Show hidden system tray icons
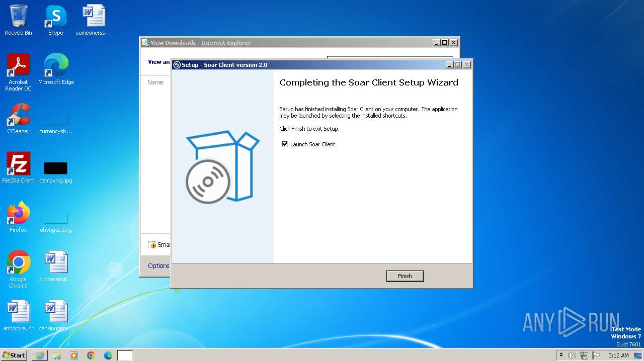This screenshot has height=362, width=644. coord(561,355)
